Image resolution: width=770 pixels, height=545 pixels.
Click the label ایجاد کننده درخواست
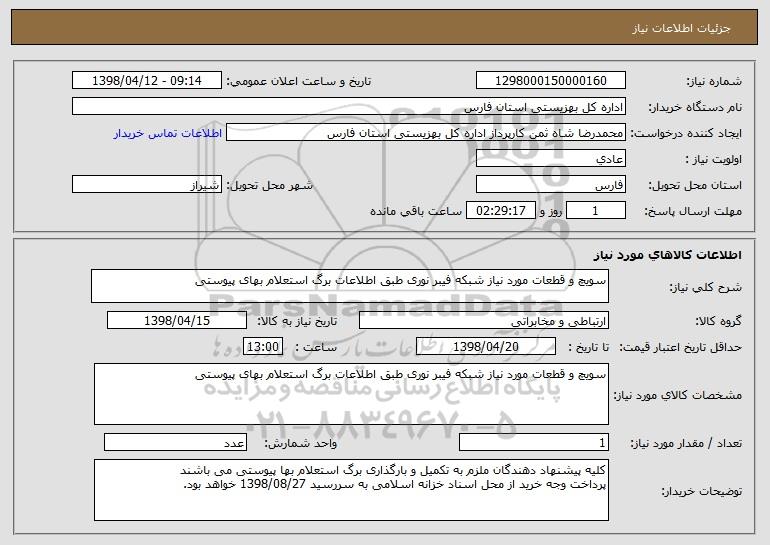pyautogui.click(x=686, y=134)
